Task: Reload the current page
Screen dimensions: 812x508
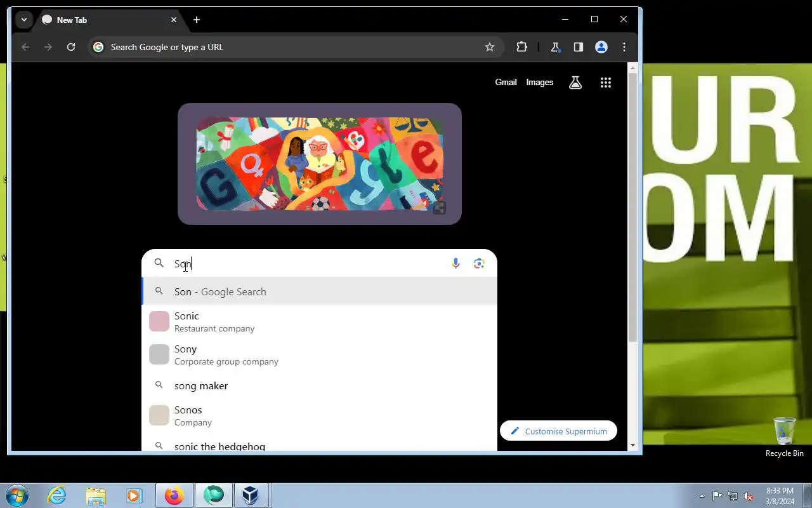Action: click(x=71, y=47)
